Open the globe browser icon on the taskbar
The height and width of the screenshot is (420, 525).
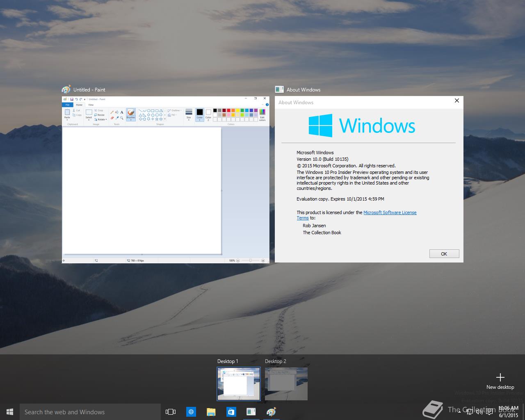click(x=191, y=412)
